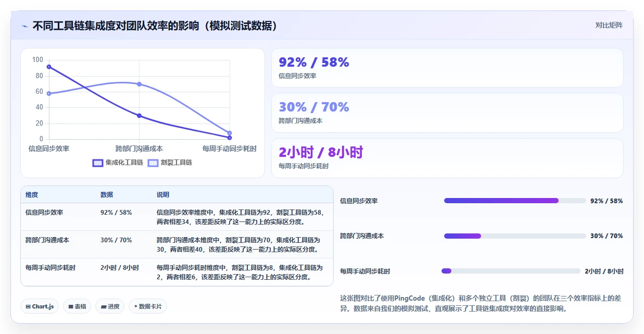Click the 说明 column header
644x334 pixels.
(x=163, y=195)
